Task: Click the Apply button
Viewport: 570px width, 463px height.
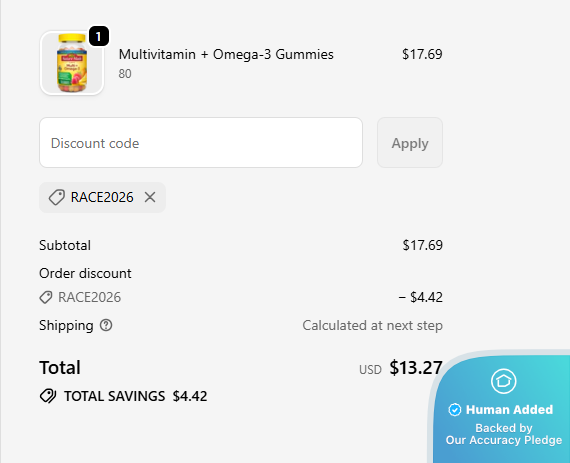Action: pos(410,142)
